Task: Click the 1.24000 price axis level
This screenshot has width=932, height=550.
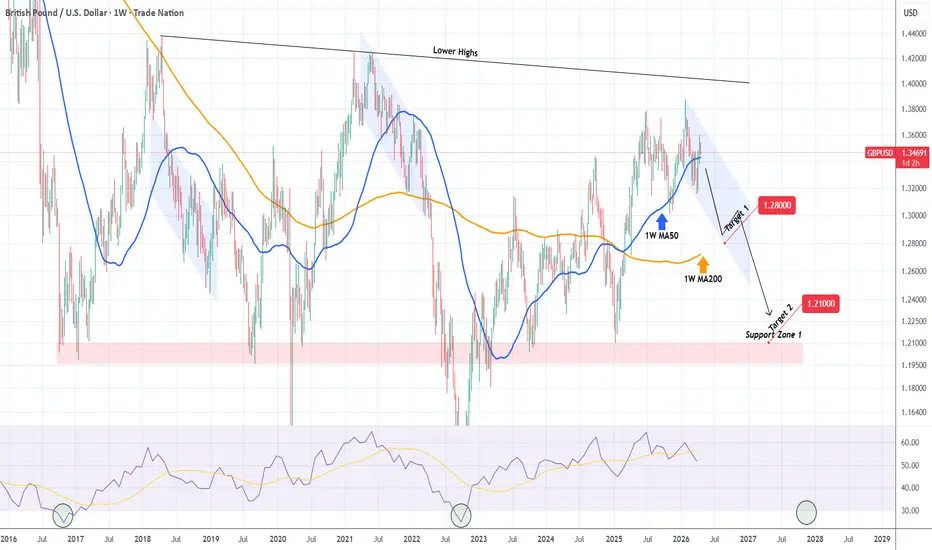Action: 914,300
